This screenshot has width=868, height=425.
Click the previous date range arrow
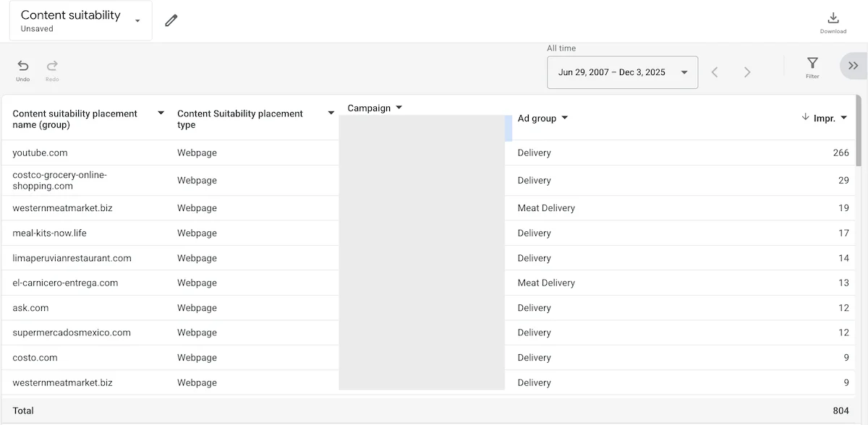coord(715,72)
